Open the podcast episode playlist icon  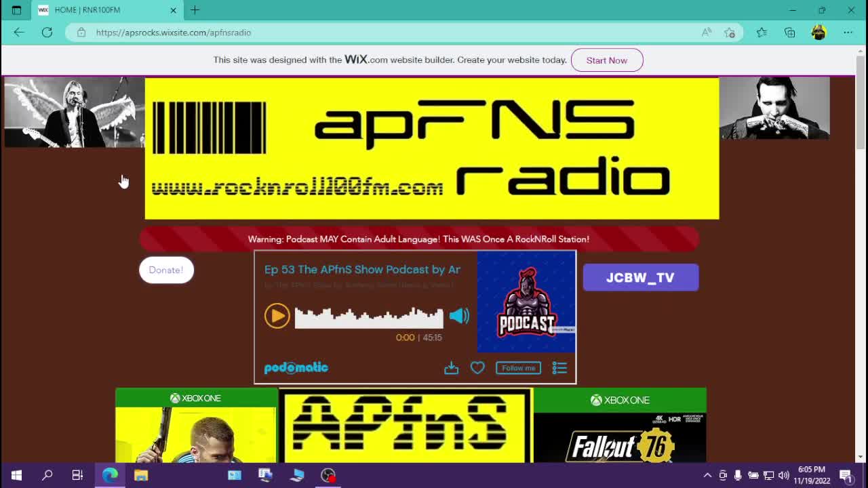pos(559,368)
